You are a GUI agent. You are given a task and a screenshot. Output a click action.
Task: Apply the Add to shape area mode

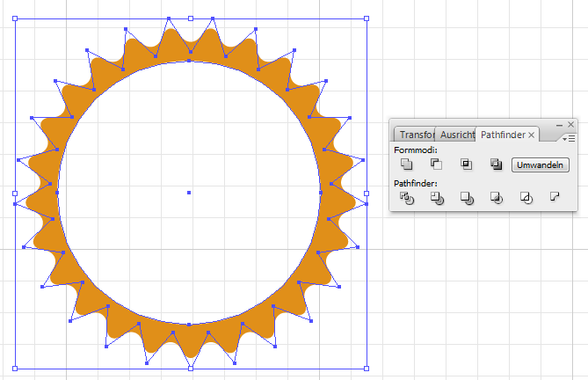tap(406, 164)
